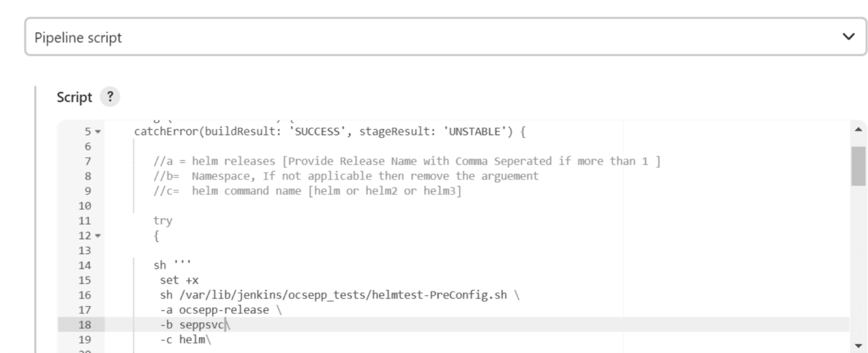Click the helmtest-PreConfig.sh path line

coord(339,295)
